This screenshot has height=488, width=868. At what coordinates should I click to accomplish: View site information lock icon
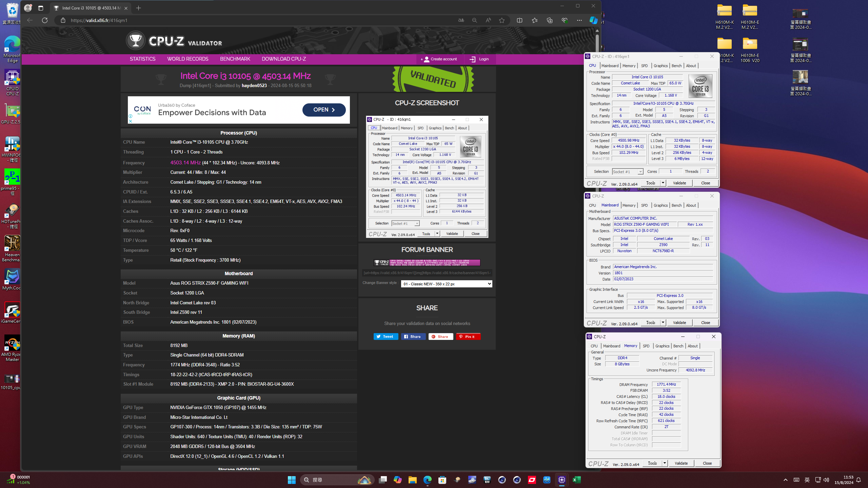(x=63, y=20)
